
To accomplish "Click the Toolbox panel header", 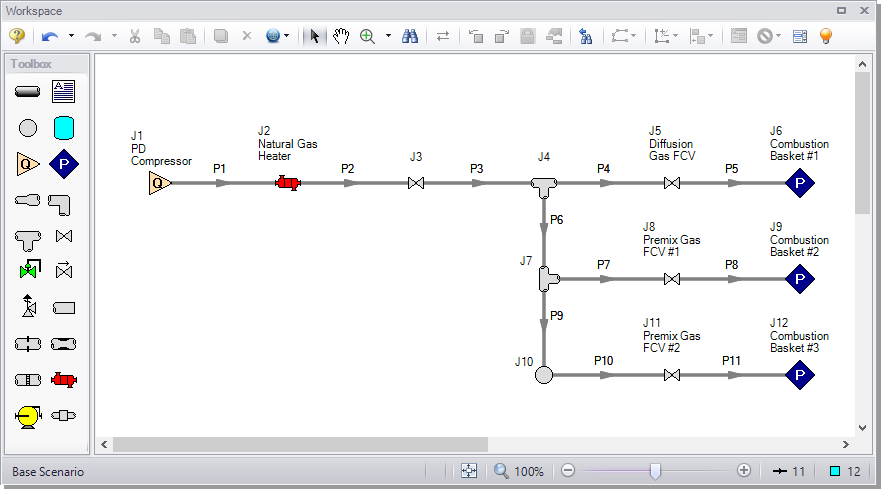I will 47,64.
